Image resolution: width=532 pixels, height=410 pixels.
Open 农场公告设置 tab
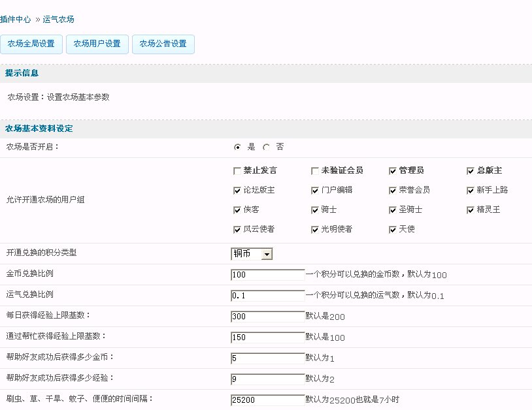click(163, 44)
